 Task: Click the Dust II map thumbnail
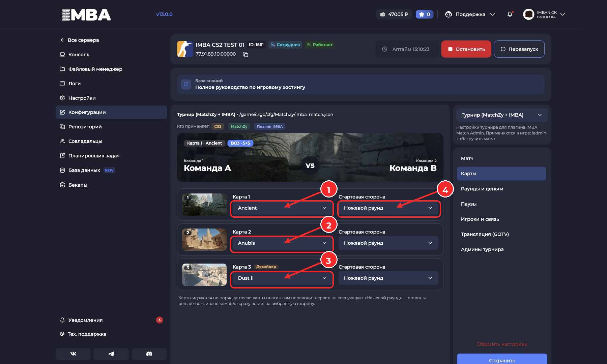tap(204, 275)
